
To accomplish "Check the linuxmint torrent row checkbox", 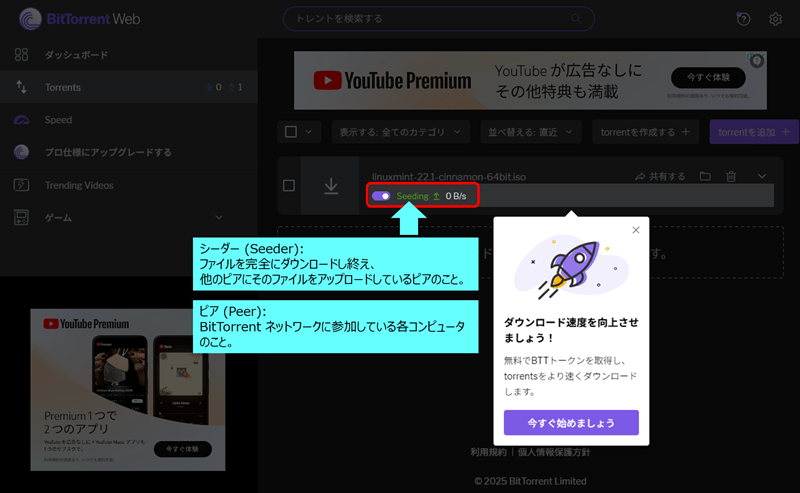I will [x=289, y=185].
